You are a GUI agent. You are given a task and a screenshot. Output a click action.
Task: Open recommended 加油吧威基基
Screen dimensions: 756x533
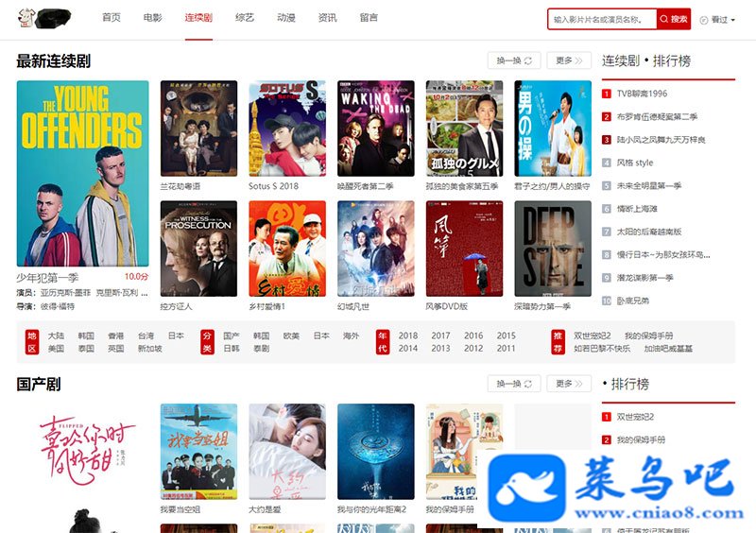[668, 349]
